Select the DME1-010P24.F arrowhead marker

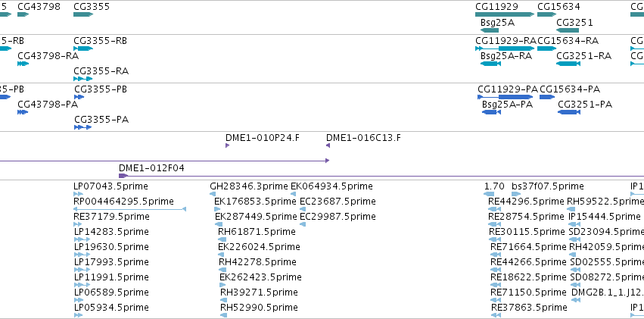point(227,145)
